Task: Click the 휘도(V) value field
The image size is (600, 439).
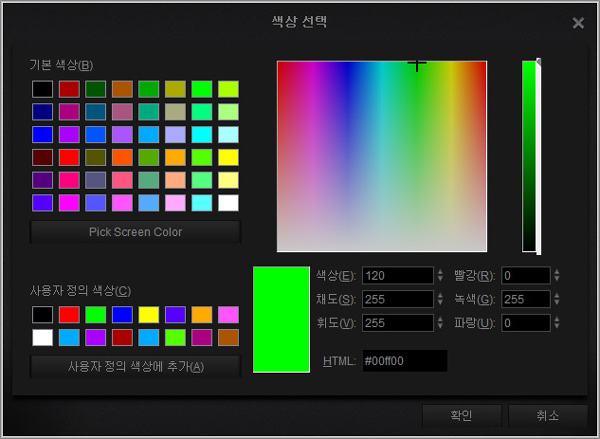Action: pos(398,323)
